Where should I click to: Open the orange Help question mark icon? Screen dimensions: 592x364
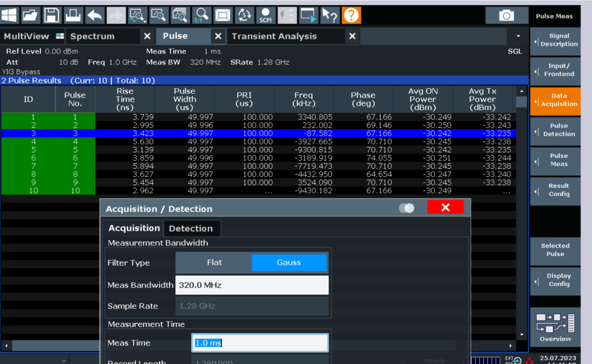pos(351,15)
